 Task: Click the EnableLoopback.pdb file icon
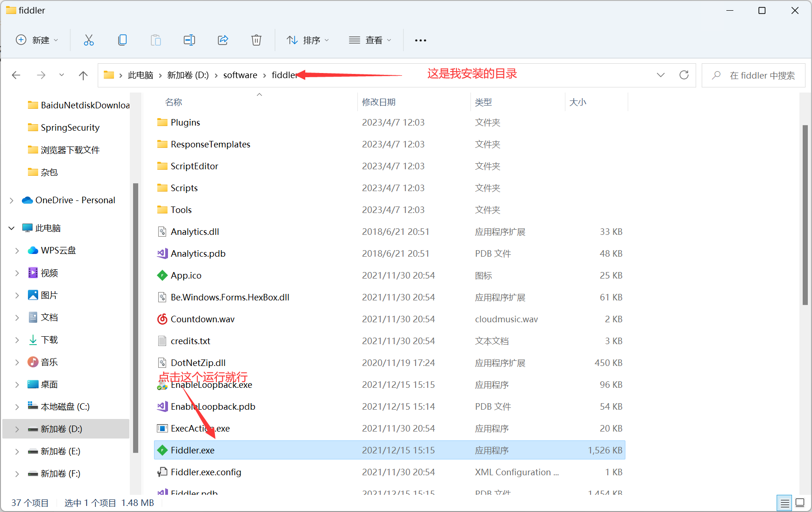(162, 406)
